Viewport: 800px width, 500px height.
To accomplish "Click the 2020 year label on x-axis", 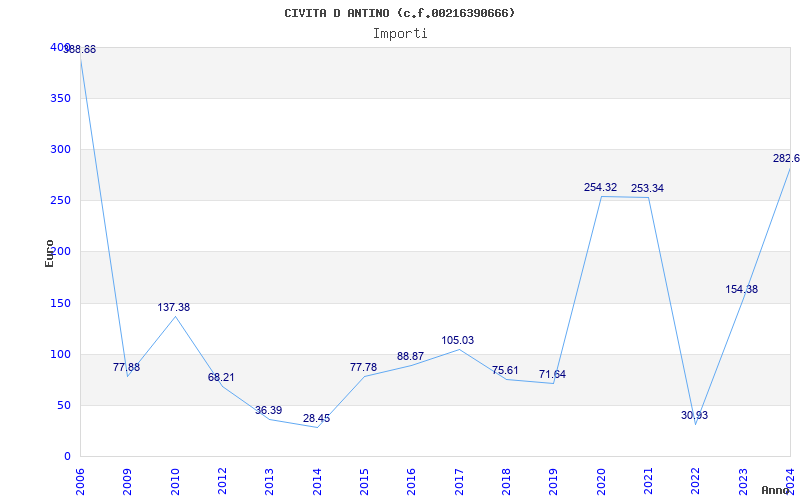I will coord(601,480).
